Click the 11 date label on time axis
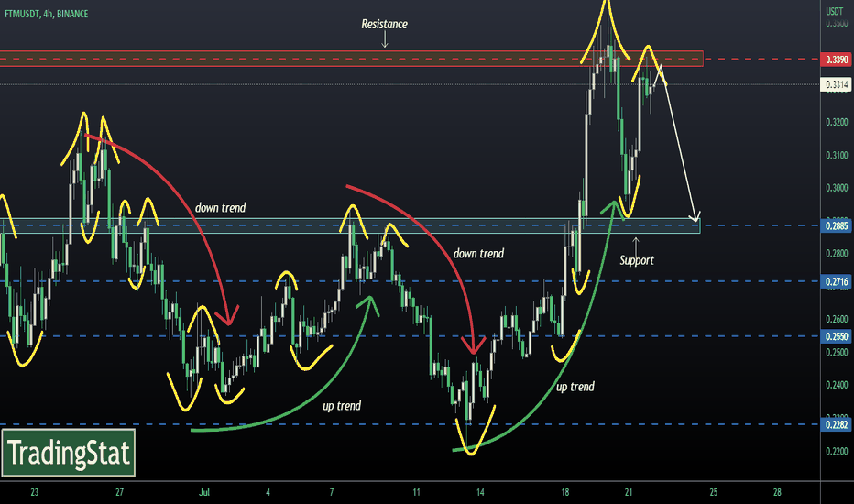 click(416, 493)
